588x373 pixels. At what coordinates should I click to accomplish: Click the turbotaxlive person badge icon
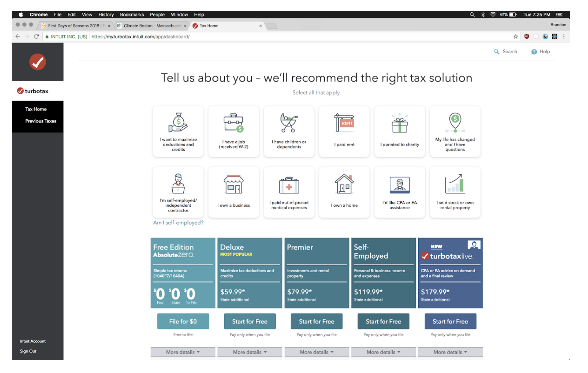point(474,245)
